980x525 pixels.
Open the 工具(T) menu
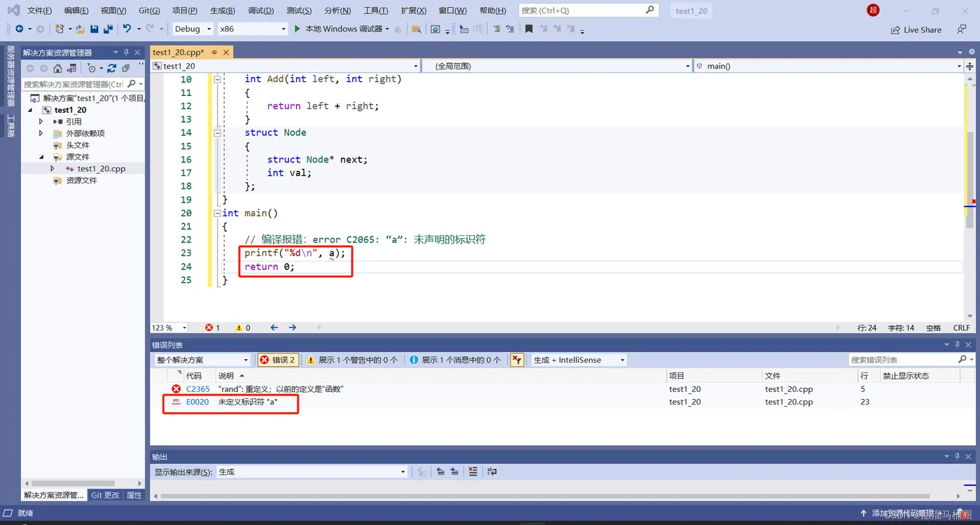pos(376,10)
